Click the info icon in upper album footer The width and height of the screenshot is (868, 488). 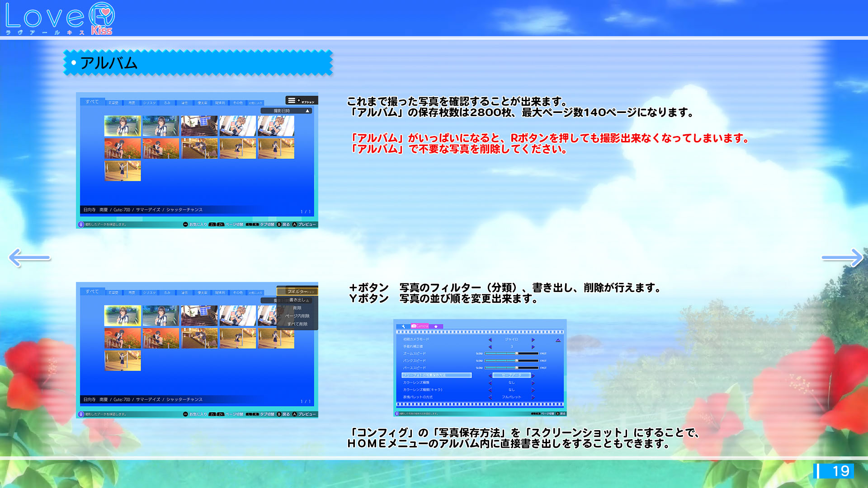[x=81, y=225]
